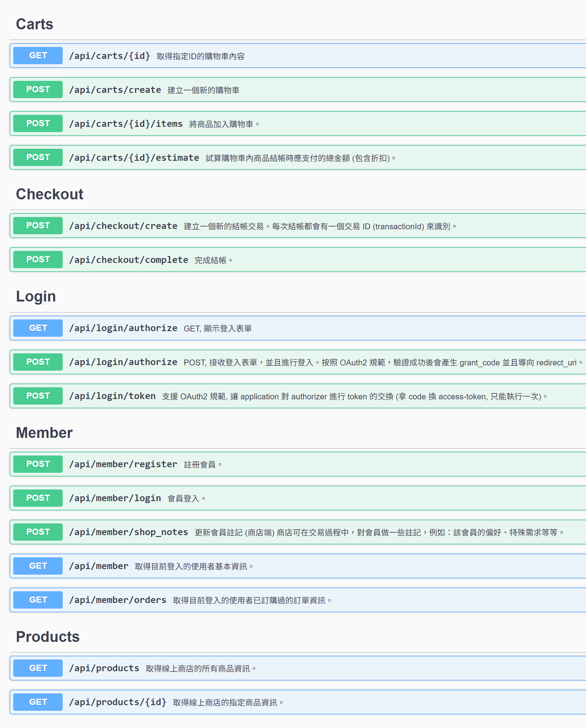This screenshot has width=586, height=728.
Task: Collapse the Carts section heading
Action: (35, 24)
